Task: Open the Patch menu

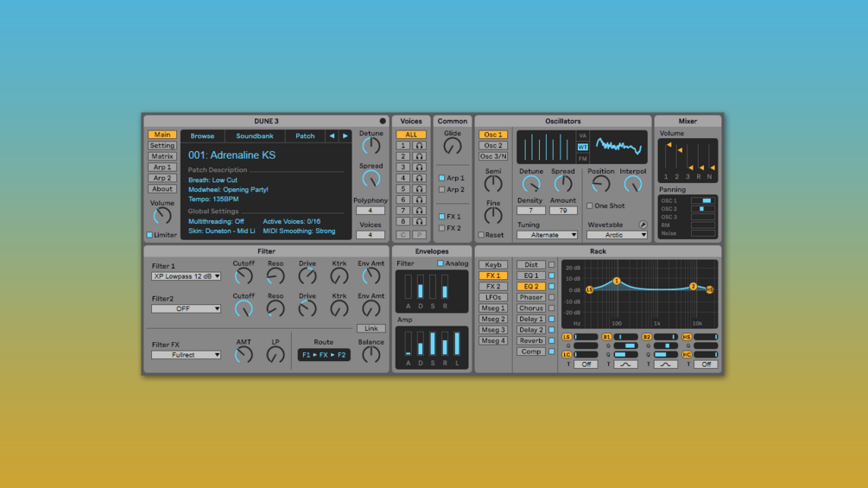Action: click(305, 136)
